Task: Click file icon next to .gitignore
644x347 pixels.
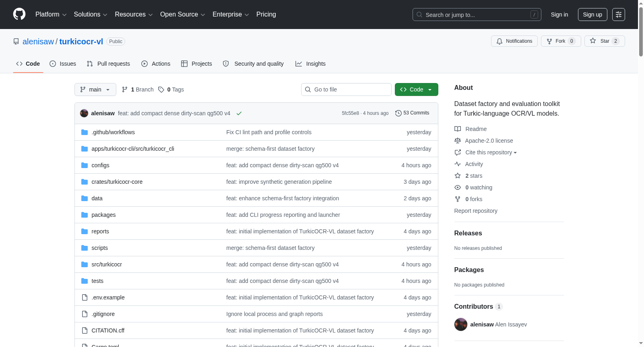Action: pyautogui.click(x=85, y=314)
